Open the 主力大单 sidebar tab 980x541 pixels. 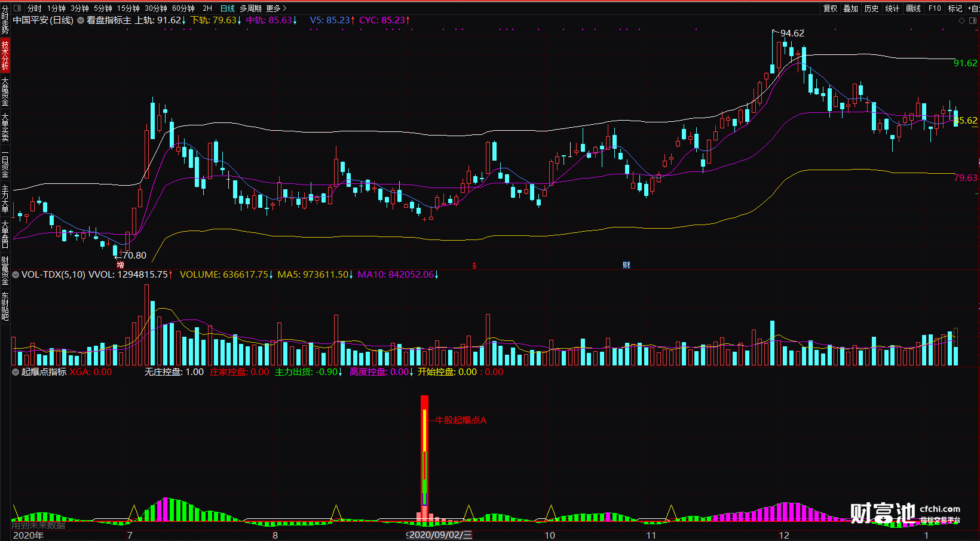pyautogui.click(x=5, y=199)
